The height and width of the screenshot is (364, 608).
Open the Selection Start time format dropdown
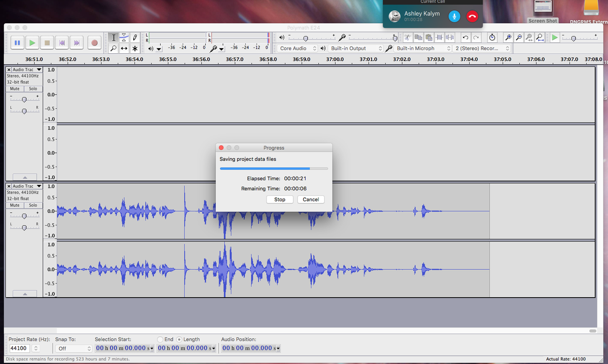click(x=151, y=348)
